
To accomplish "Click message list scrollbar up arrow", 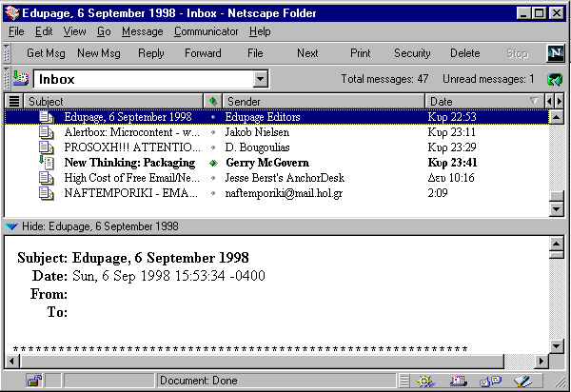I will (x=557, y=117).
